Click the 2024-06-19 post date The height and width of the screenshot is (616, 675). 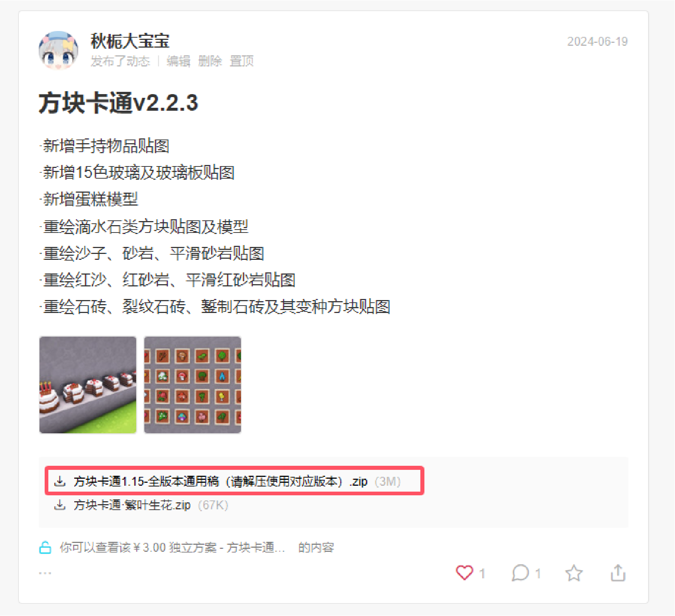(x=597, y=41)
